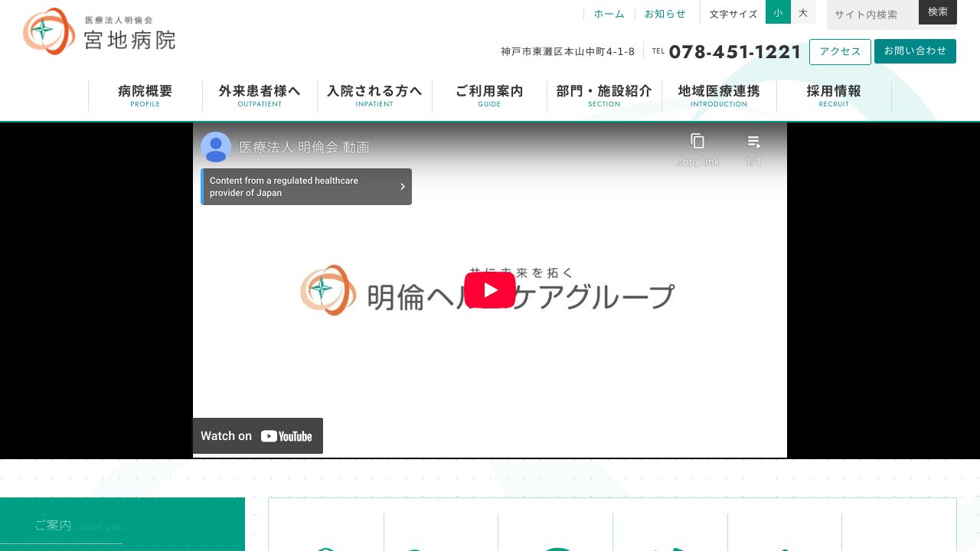Click the お問い合わせ contact button
The height and width of the screenshot is (551, 980).
[x=915, y=51]
